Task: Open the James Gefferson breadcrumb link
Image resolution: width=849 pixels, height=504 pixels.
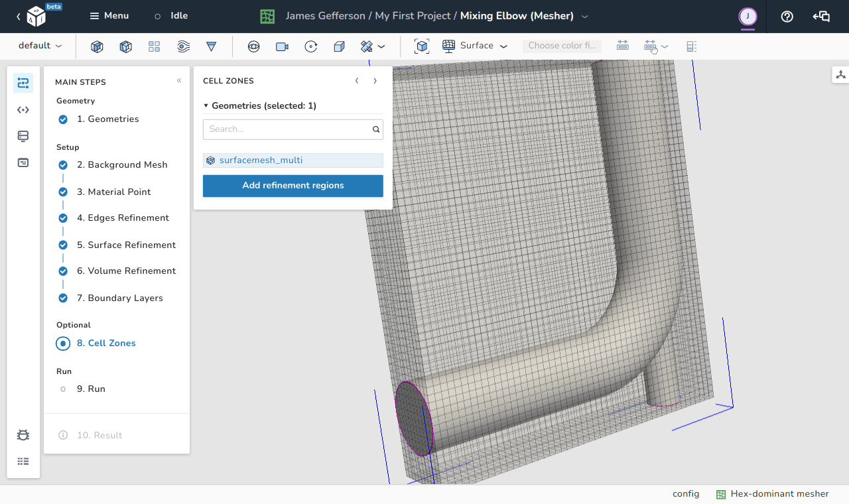Action: tap(325, 16)
